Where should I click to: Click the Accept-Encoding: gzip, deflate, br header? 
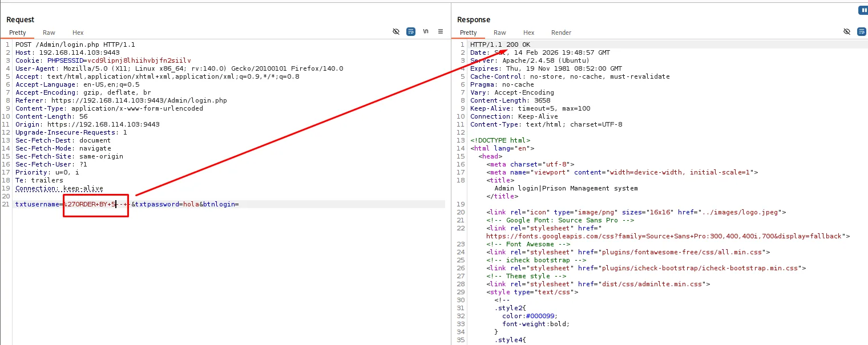[x=83, y=92]
